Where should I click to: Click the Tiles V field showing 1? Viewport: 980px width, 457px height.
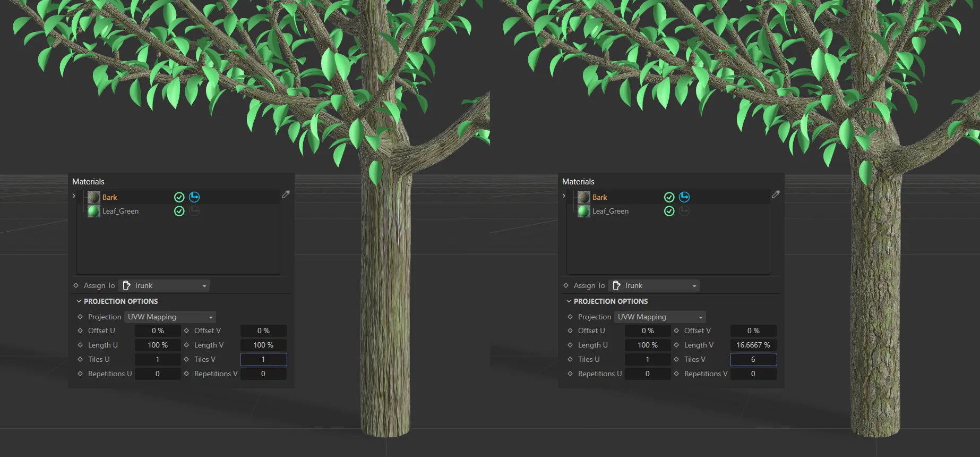click(x=263, y=359)
